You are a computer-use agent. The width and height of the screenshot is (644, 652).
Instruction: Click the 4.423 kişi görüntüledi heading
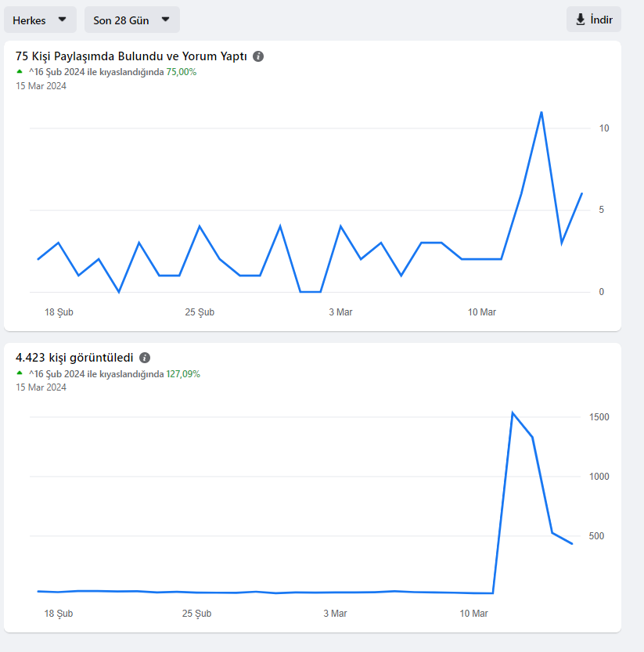tap(74, 358)
